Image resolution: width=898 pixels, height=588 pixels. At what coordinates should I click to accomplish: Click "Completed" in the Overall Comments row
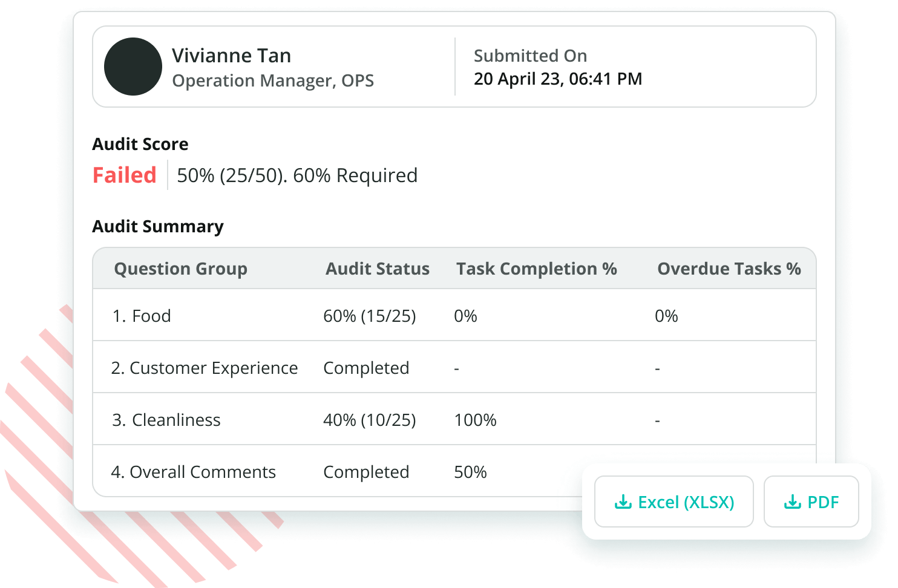(367, 472)
